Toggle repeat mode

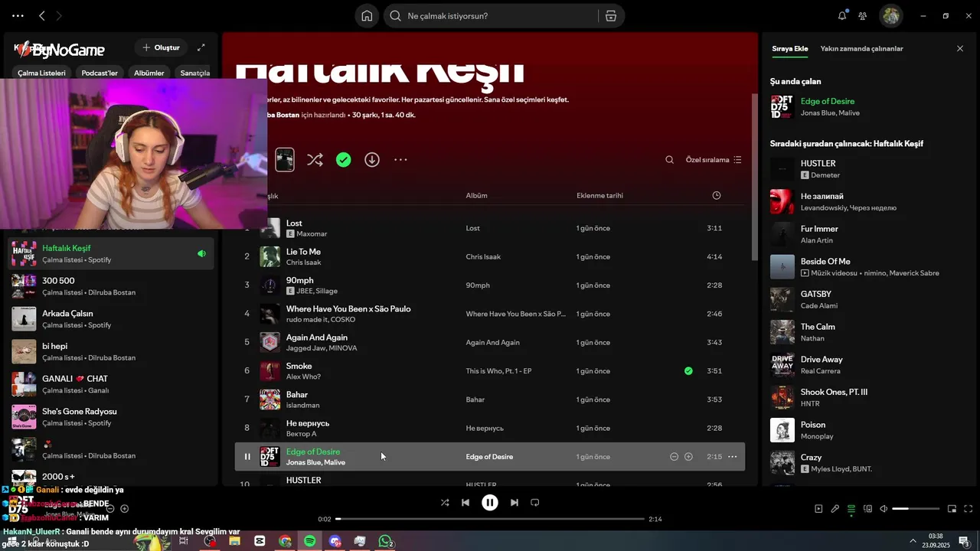[535, 503]
